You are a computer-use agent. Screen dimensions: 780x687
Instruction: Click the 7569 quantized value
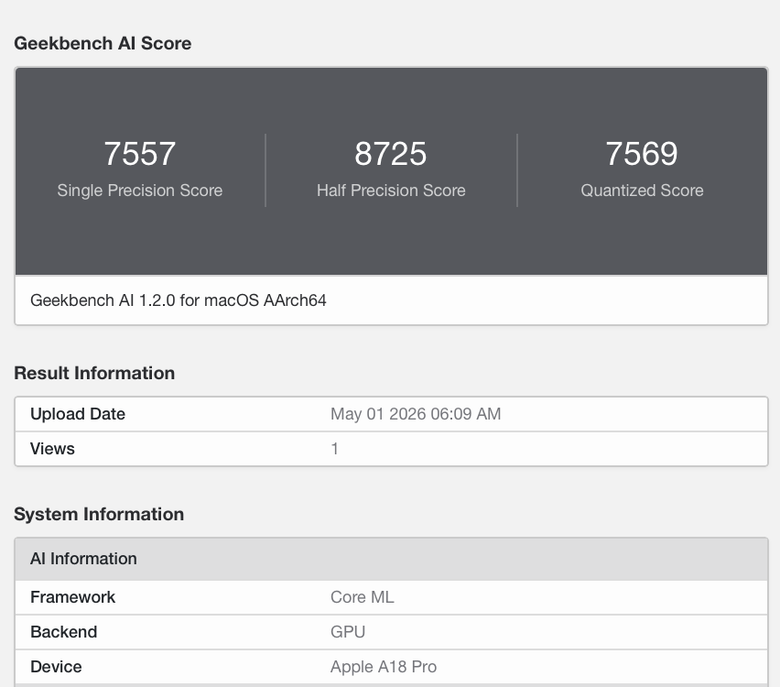tap(642, 153)
